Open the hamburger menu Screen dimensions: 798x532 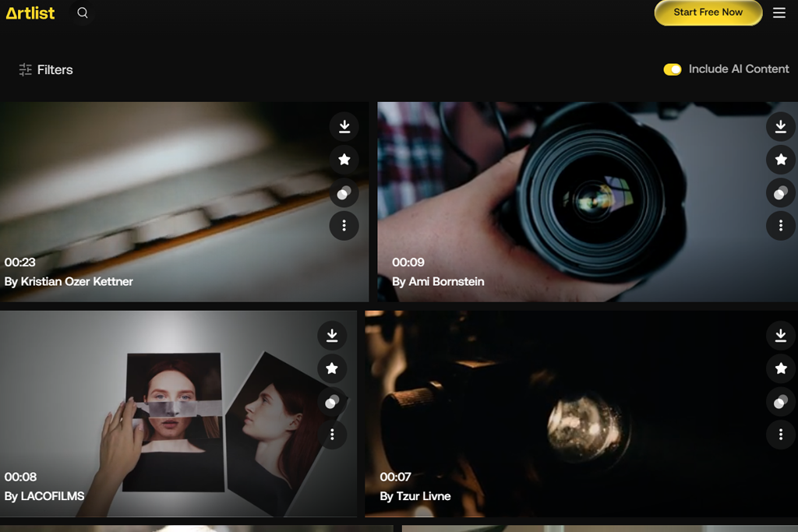(x=779, y=12)
